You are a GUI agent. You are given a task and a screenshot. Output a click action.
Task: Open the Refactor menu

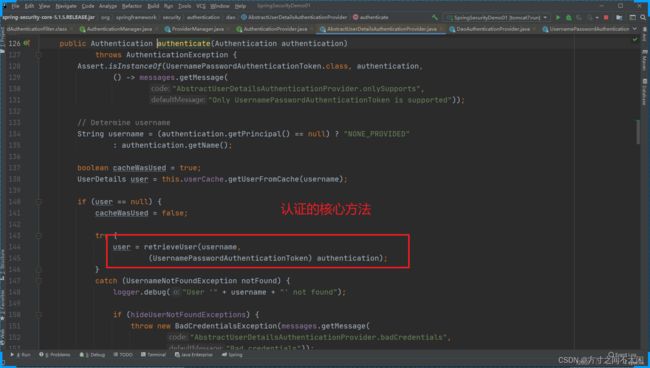[x=132, y=6]
